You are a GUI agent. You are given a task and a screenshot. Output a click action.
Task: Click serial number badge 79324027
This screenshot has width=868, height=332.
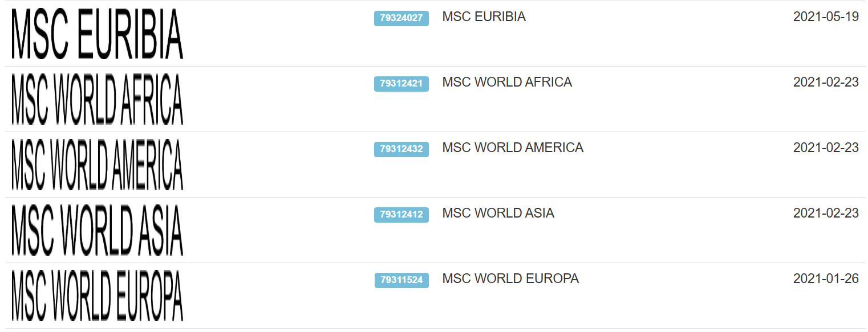401,18
